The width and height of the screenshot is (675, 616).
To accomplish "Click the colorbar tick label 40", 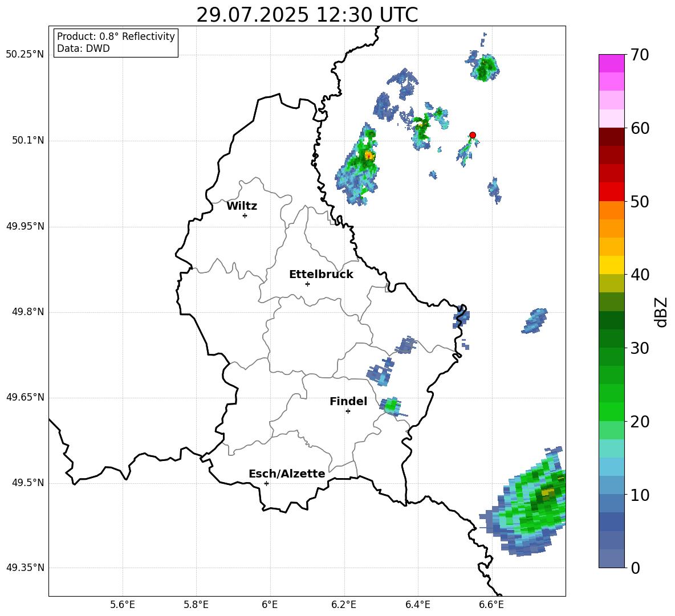I will [640, 275].
